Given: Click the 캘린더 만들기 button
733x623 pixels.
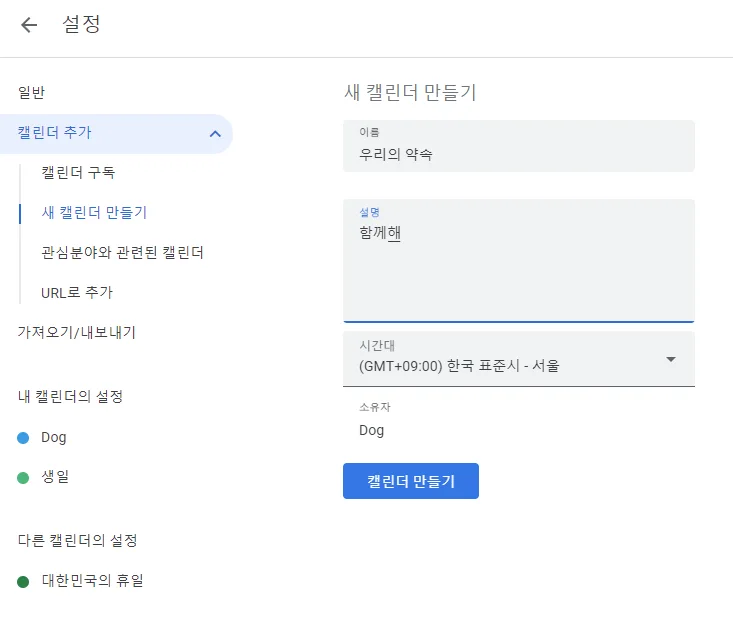Looking at the screenshot, I should click(x=411, y=481).
